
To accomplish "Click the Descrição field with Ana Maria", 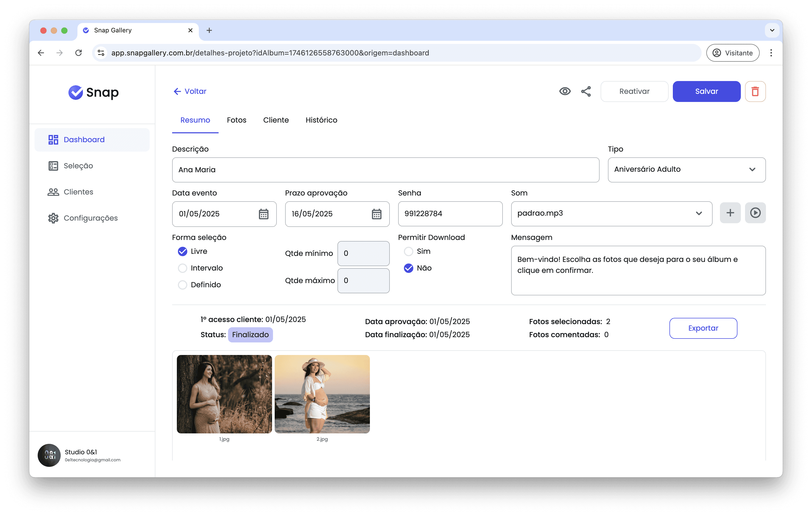I will [385, 170].
